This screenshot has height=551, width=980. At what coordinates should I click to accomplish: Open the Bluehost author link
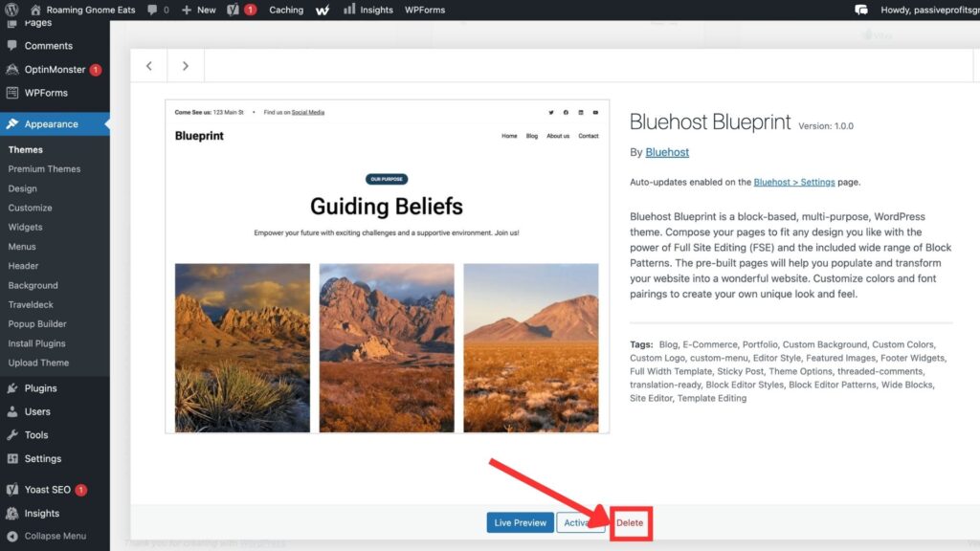[667, 152]
